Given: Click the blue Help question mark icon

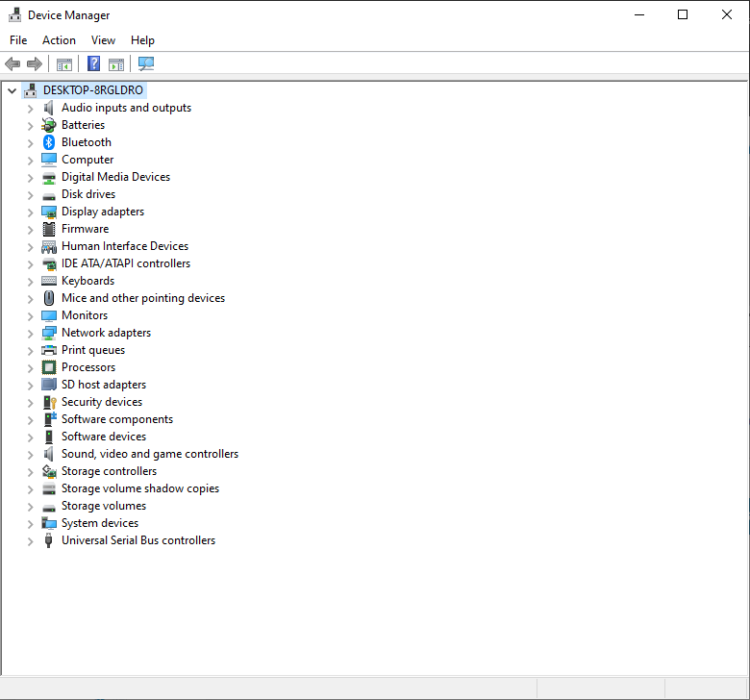Looking at the screenshot, I should tap(93, 64).
